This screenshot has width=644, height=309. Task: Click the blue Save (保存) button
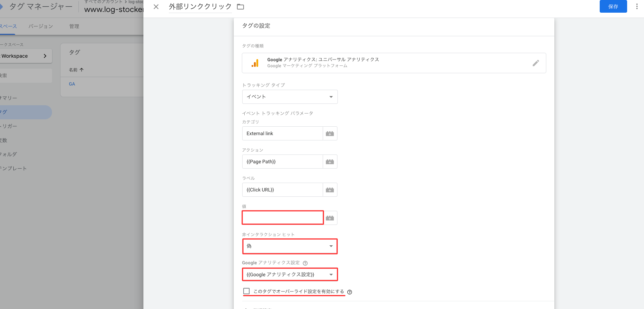[613, 6]
